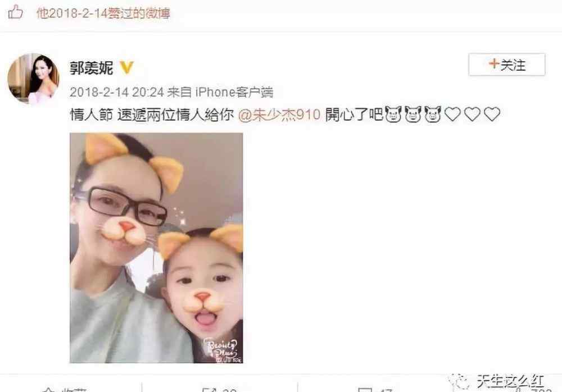Viewport: 562px width, 392px height.
Task: Click the thumbs-up icon at top
Action: tap(15, 13)
